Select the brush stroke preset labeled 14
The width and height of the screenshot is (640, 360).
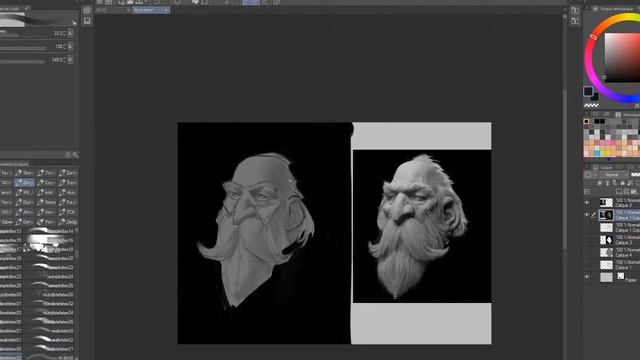[x=49, y=231]
